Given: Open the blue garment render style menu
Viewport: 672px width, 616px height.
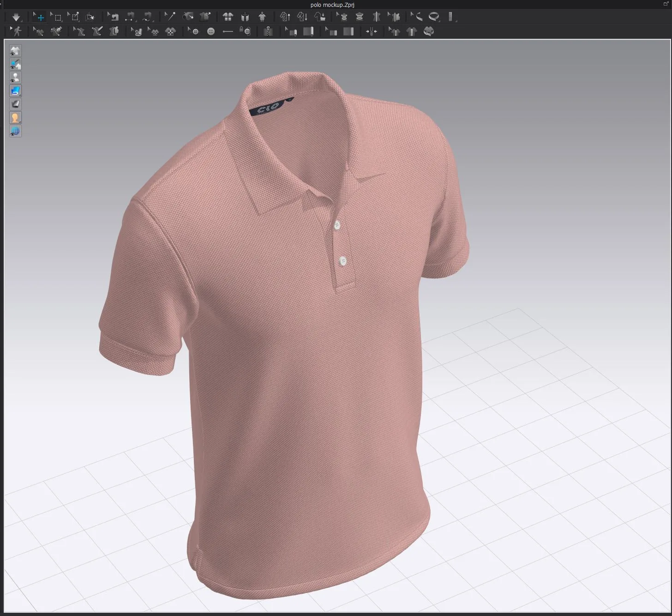Looking at the screenshot, I should point(15,91).
